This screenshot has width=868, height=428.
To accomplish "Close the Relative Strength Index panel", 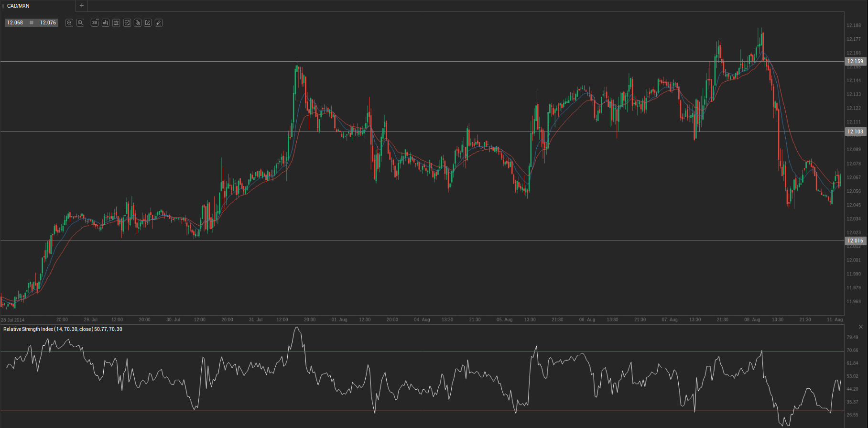I will point(861,327).
